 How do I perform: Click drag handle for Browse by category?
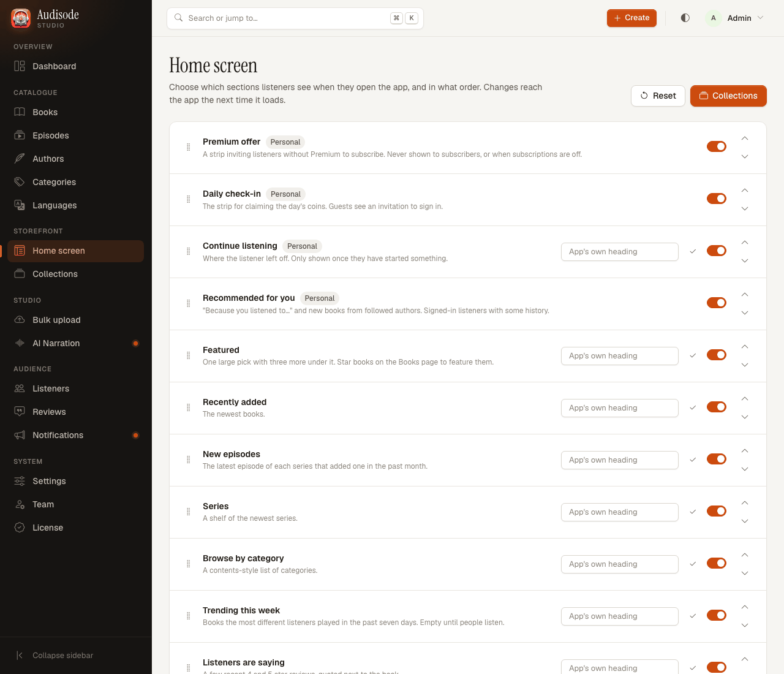[x=188, y=564]
